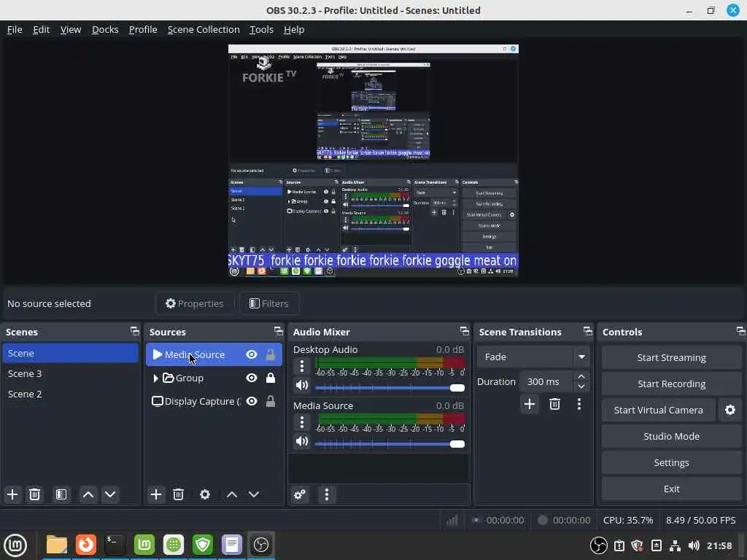This screenshot has width=747, height=560.
Task: Launch Firefox from the taskbar
Action: pyautogui.click(x=86, y=545)
